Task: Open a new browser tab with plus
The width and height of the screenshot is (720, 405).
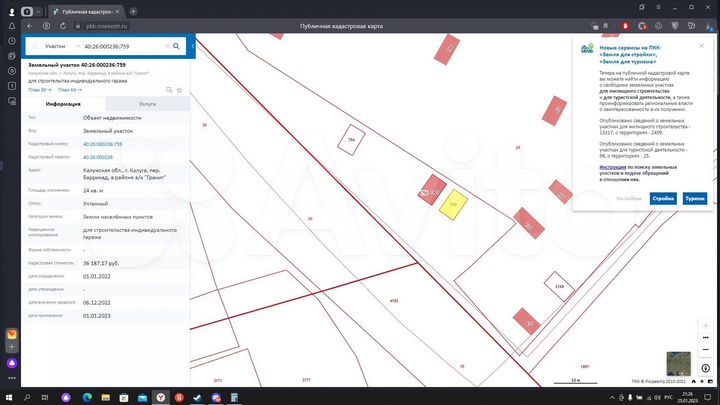Action: pyautogui.click(x=133, y=11)
